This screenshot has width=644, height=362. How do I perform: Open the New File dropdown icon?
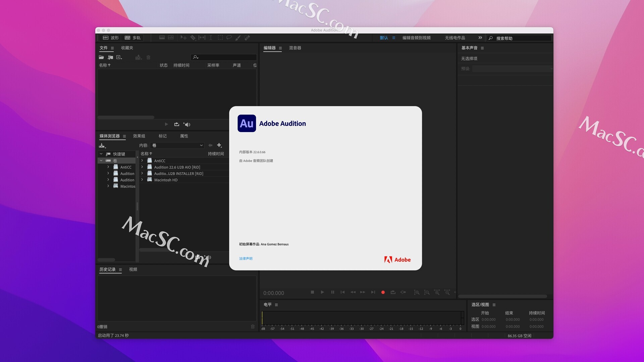119,57
